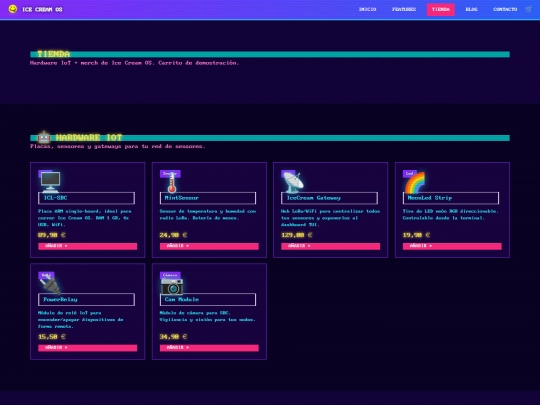Add PowerRelay to cart with Añadir

click(x=87, y=348)
